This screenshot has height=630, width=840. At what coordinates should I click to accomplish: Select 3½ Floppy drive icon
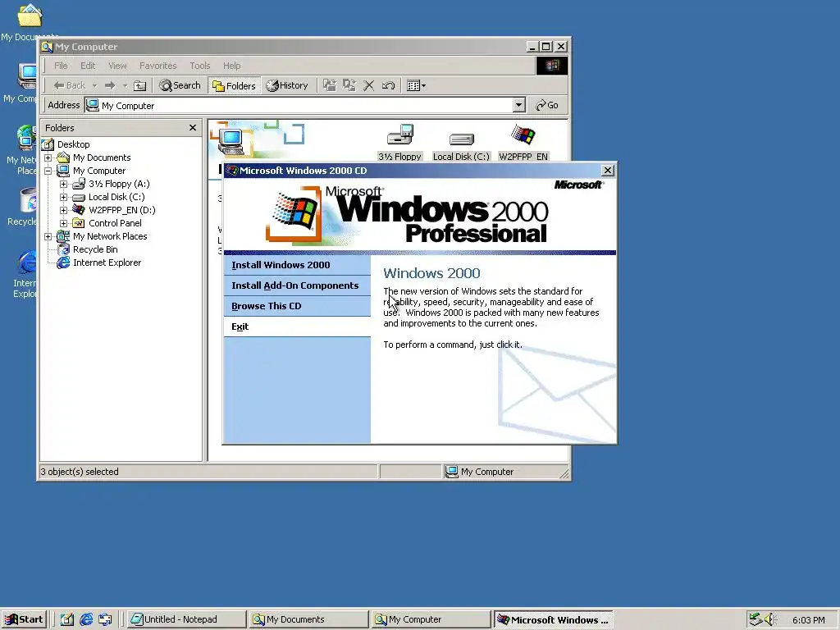point(400,143)
